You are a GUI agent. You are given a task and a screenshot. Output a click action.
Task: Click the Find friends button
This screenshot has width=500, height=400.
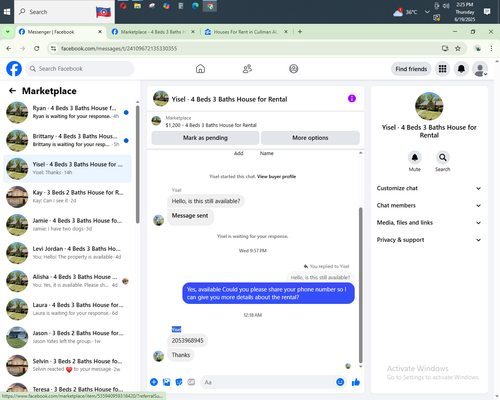[411, 69]
